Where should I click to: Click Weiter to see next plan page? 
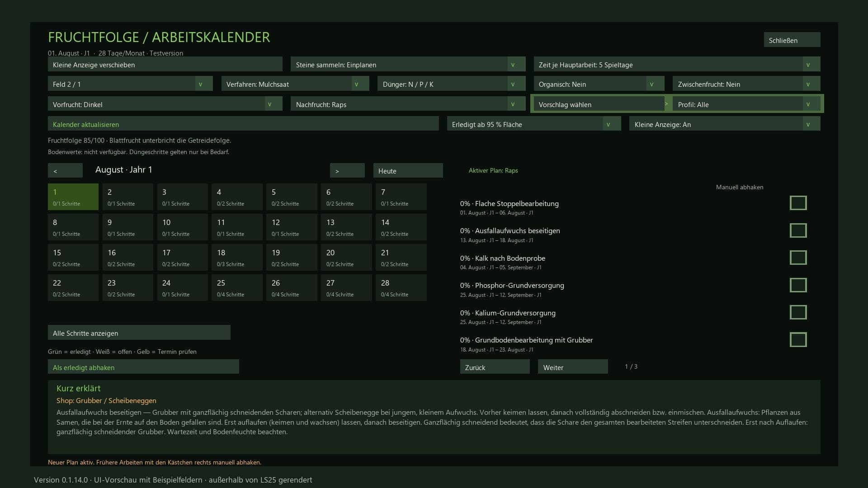pos(573,367)
